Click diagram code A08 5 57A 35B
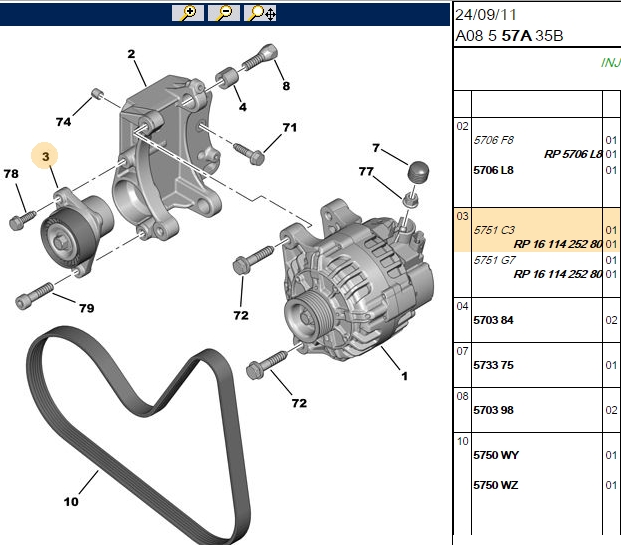The height and width of the screenshot is (545, 621). [x=509, y=36]
